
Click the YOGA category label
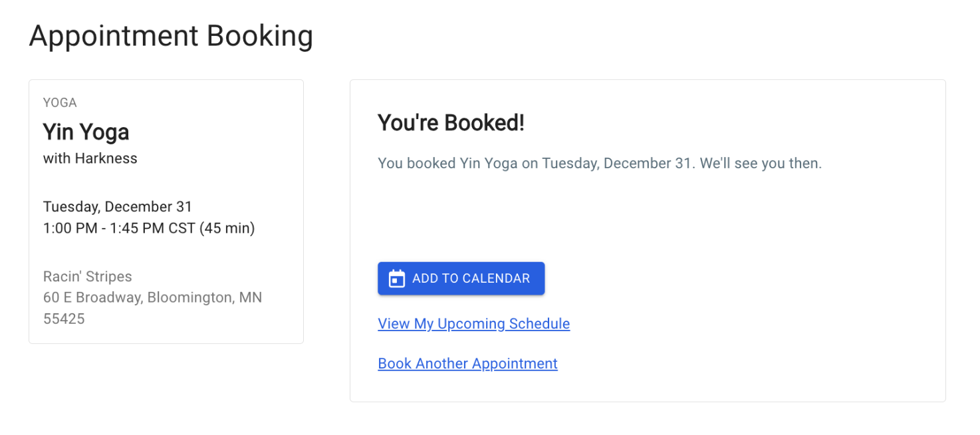point(60,102)
